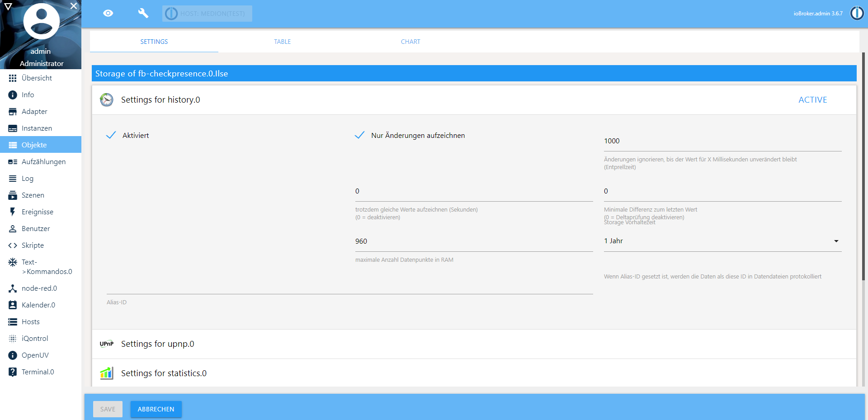Click the Info icon in sidebar
The height and width of the screenshot is (420, 868).
click(13, 95)
